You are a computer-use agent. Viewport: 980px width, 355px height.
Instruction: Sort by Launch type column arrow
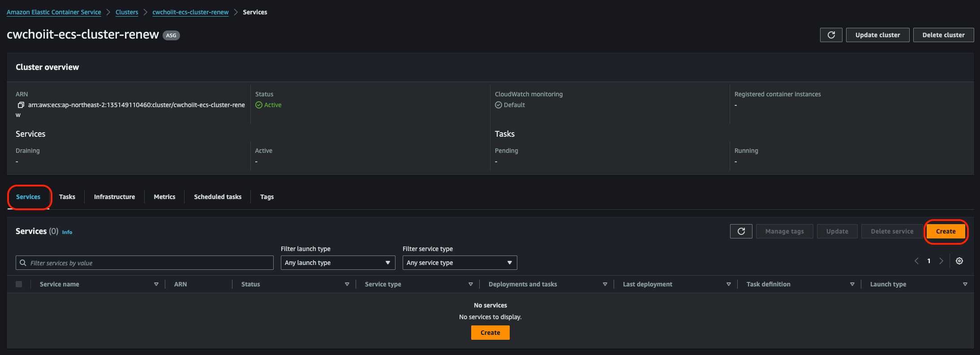click(x=965, y=284)
